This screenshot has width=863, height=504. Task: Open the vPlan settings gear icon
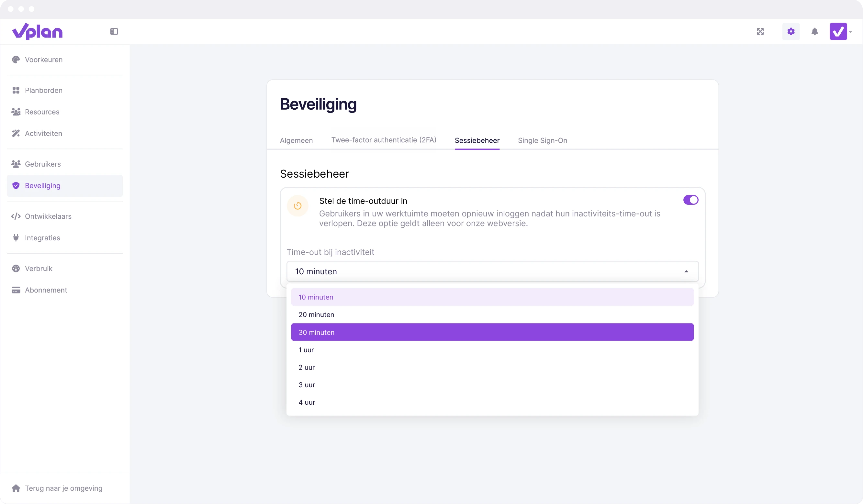pyautogui.click(x=791, y=31)
